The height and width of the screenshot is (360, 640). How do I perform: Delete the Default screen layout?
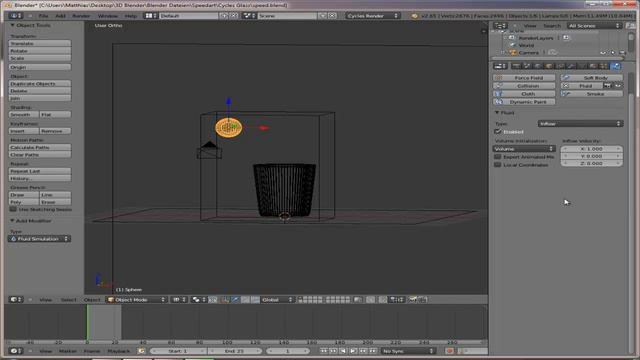coord(233,16)
